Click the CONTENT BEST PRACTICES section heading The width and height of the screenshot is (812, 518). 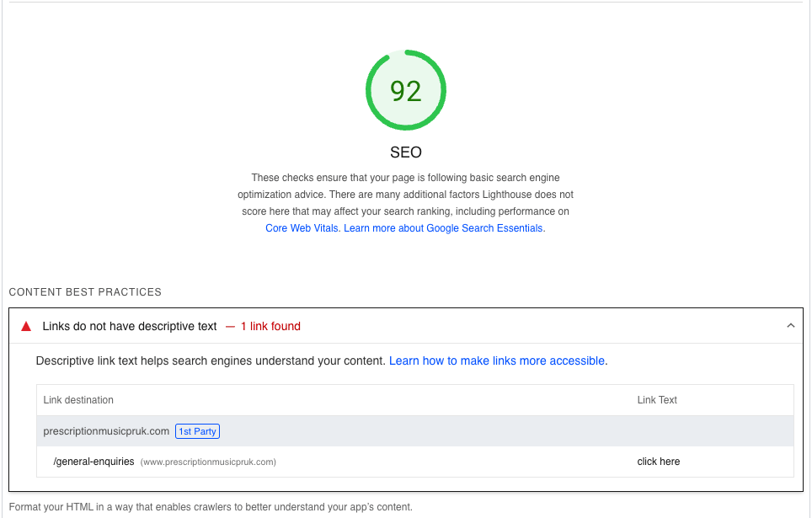(85, 292)
